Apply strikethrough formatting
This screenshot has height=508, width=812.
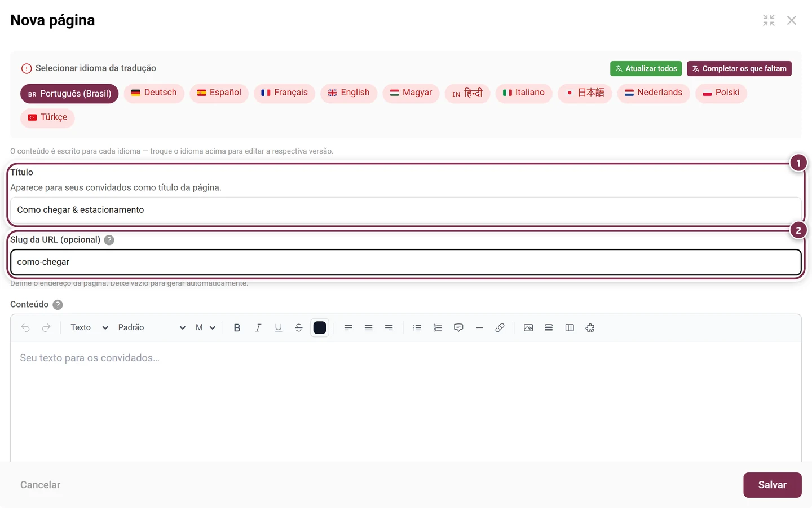click(299, 327)
